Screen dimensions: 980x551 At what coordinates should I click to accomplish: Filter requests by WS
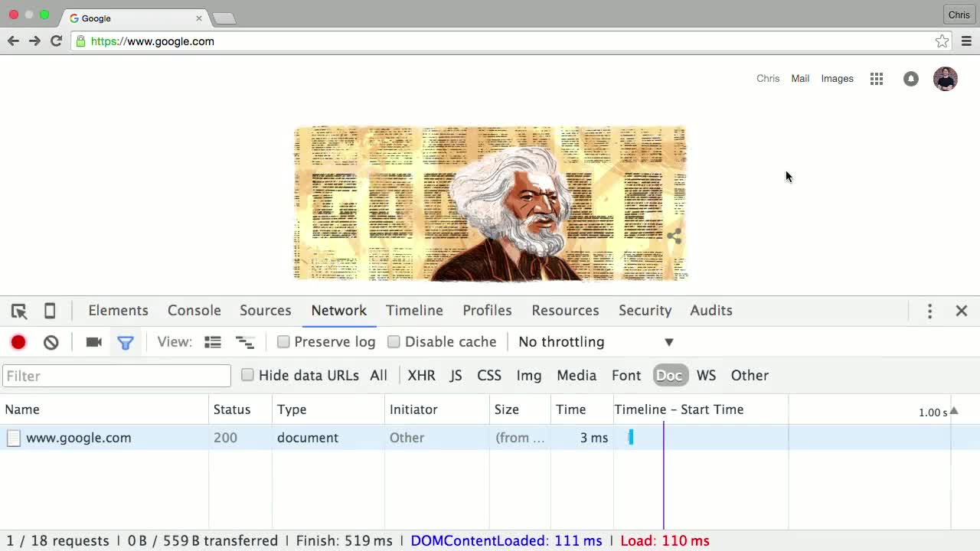pyautogui.click(x=706, y=376)
